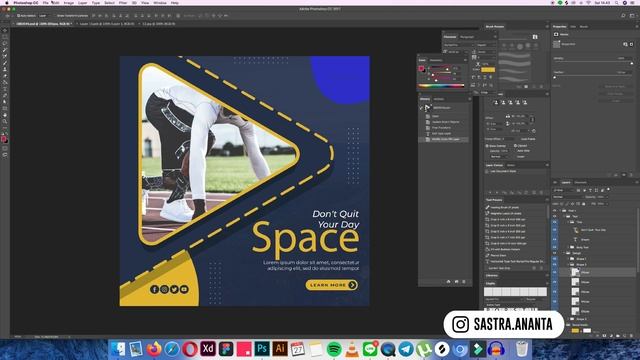Open Auto-Select Layer dropdown in options bar
The image size is (640, 360).
click(45, 16)
